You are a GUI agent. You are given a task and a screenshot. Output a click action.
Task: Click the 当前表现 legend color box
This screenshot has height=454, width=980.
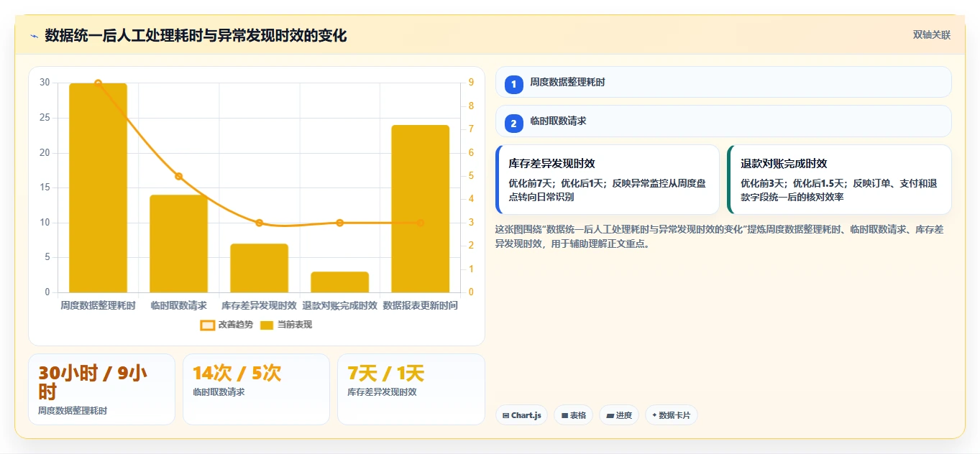(x=267, y=325)
